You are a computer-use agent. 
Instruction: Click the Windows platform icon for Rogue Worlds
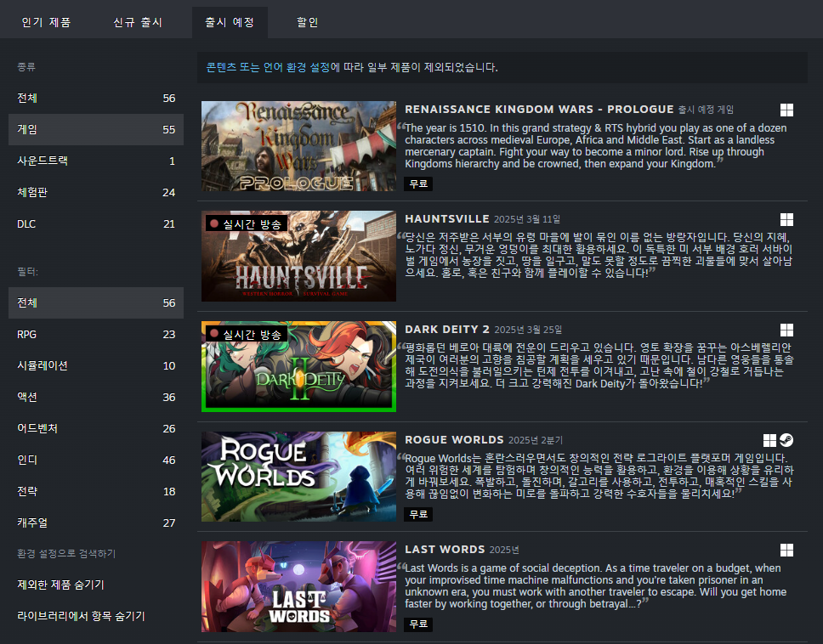pyautogui.click(x=769, y=440)
